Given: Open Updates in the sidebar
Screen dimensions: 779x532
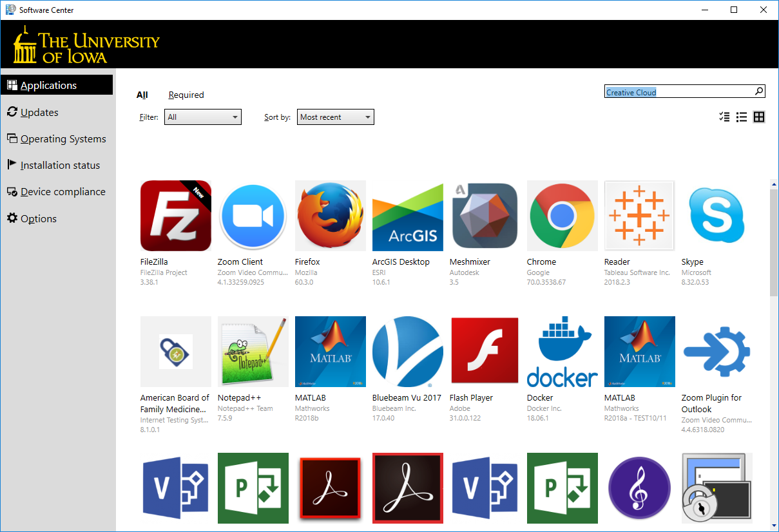Looking at the screenshot, I should click(39, 112).
